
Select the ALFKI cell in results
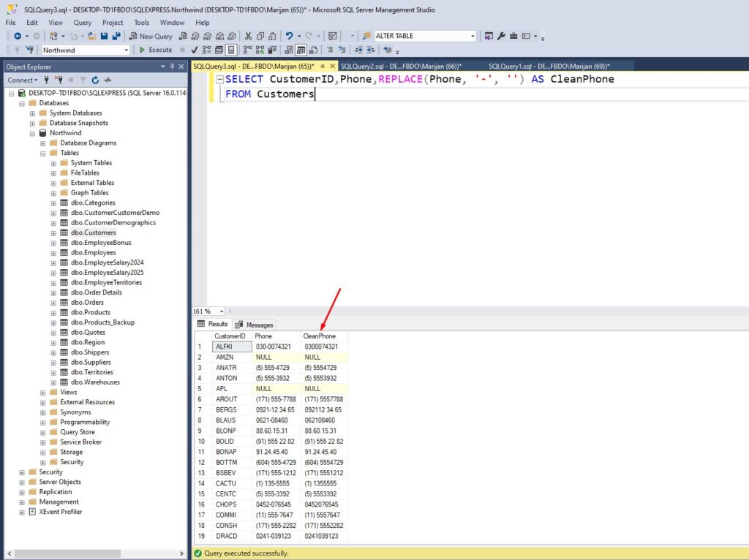pos(232,347)
